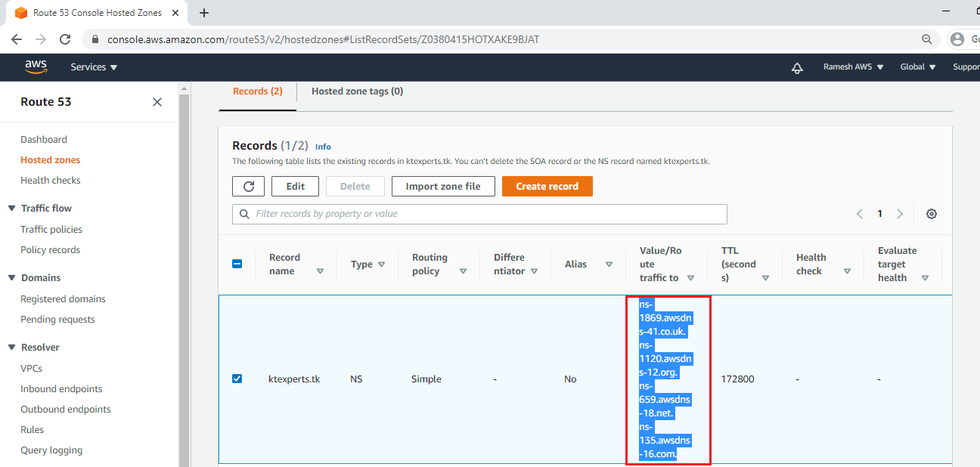The width and height of the screenshot is (980, 467).
Task: Open VPCs in the sidebar
Action: [x=31, y=369]
